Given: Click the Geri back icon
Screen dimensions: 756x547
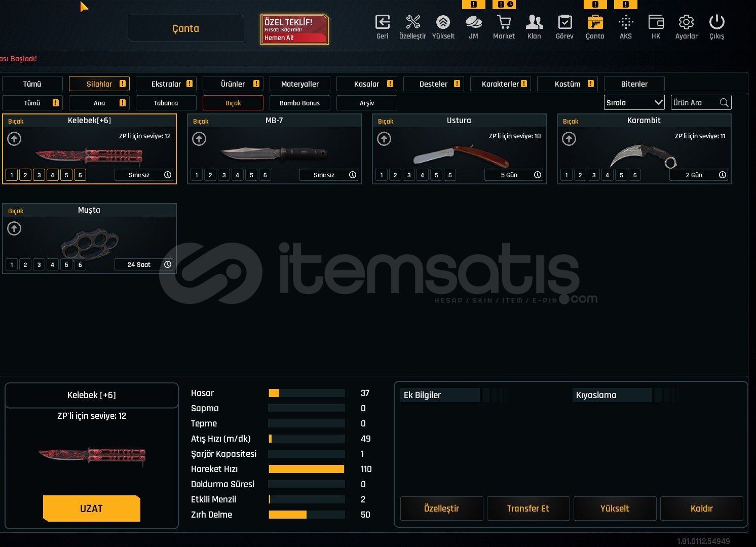Looking at the screenshot, I should pyautogui.click(x=382, y=23).
